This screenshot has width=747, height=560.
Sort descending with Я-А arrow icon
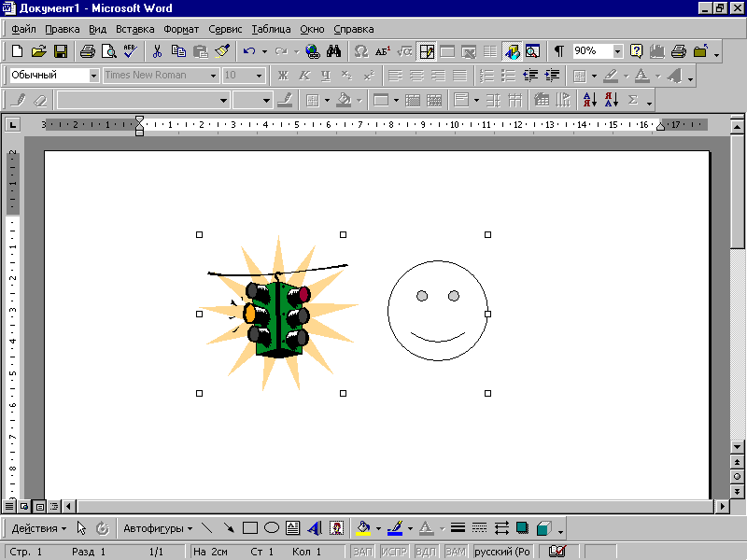(x=612, y=100)
